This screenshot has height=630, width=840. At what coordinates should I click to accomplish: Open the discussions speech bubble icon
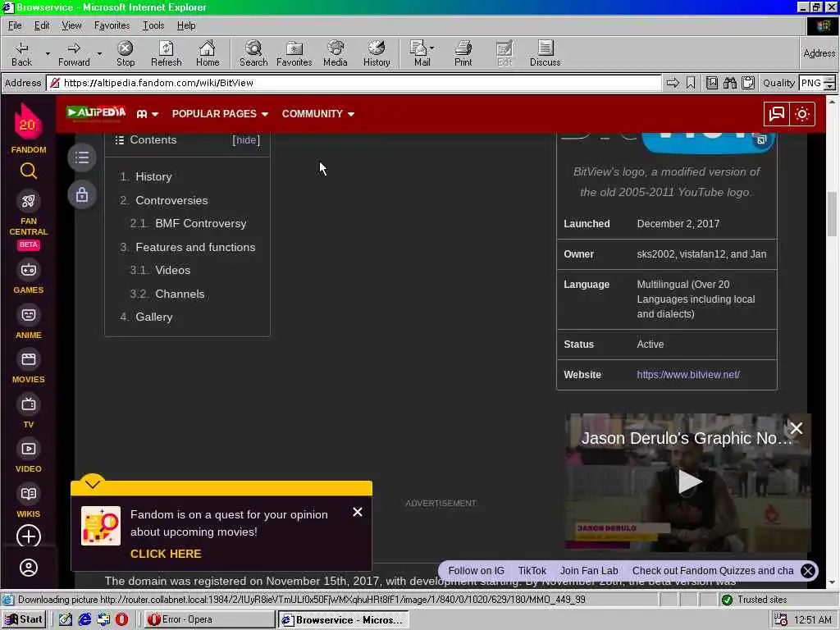(777, 114)
